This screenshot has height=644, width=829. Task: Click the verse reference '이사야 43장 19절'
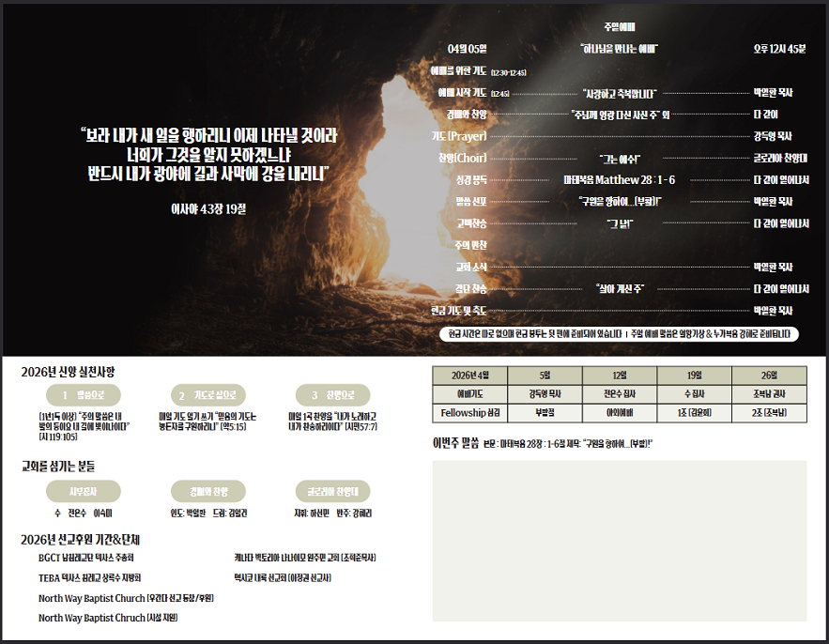tap(208, 209)
